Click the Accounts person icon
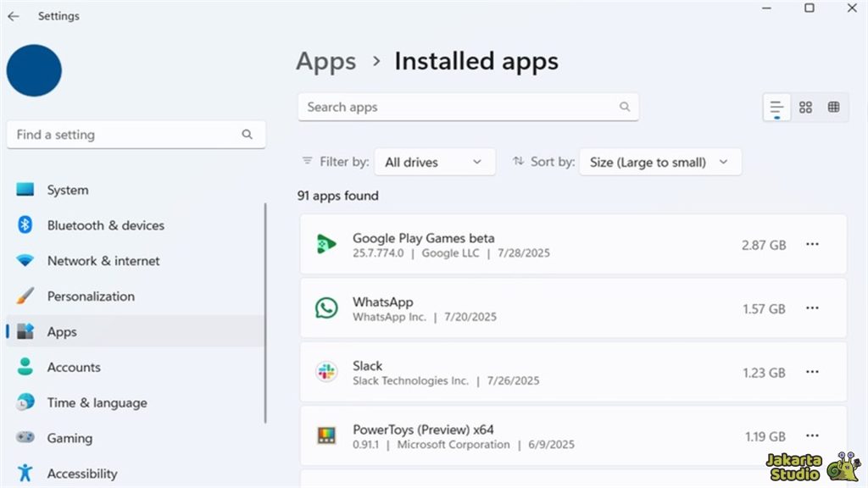The width and height of the screenshot is (868, 488). point(25,367)
